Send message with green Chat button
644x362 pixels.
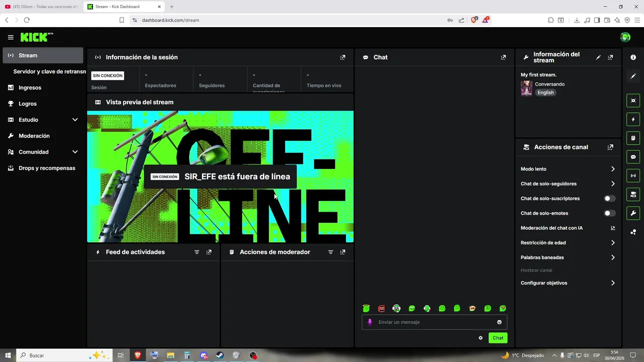[498, 338]
